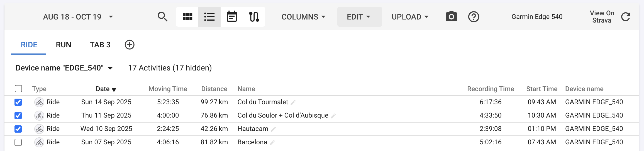Check the Barcelona ride checkbox

(18, 142)
